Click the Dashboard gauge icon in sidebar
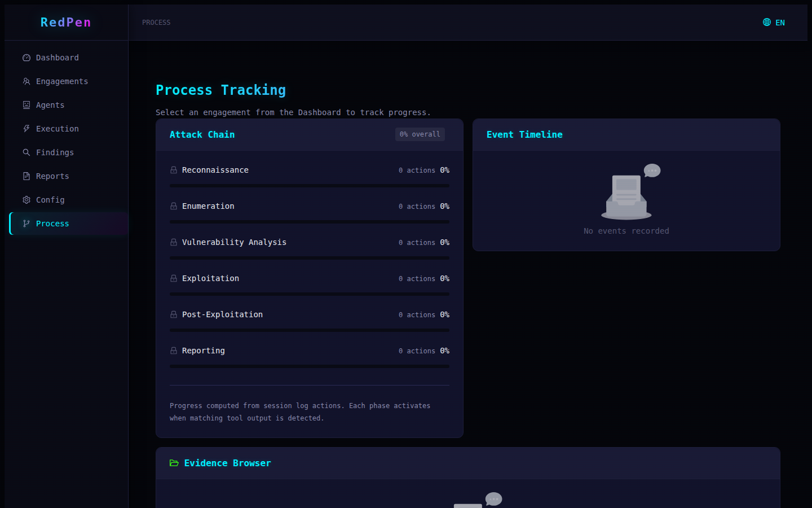 [x=27, y=58]
